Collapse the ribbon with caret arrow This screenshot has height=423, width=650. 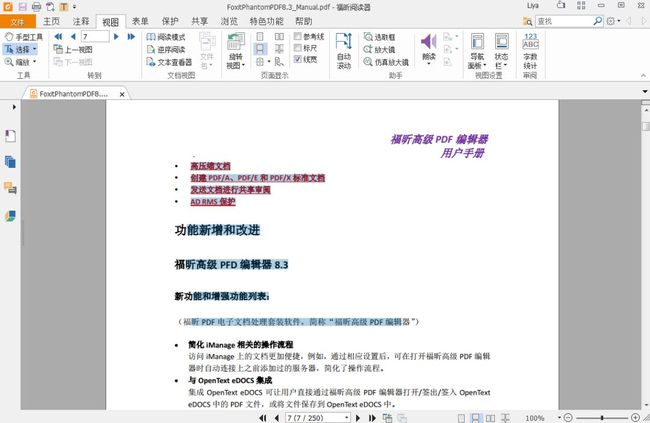point(643,75)
